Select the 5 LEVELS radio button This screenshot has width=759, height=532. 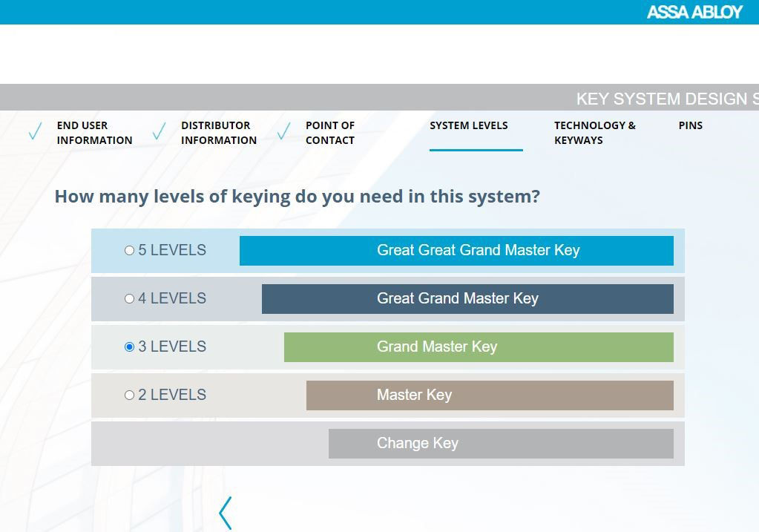click(x=129, y=250)
